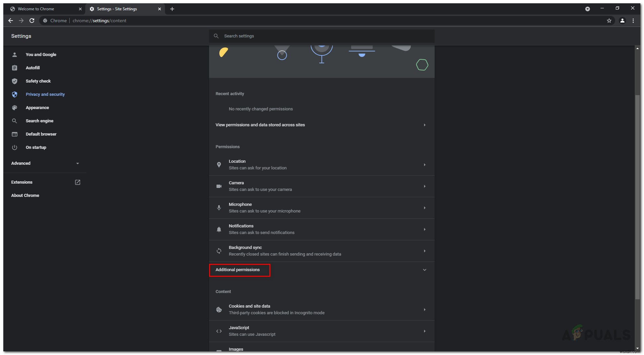Open Microphone settings via its chevron

(425, 208)
